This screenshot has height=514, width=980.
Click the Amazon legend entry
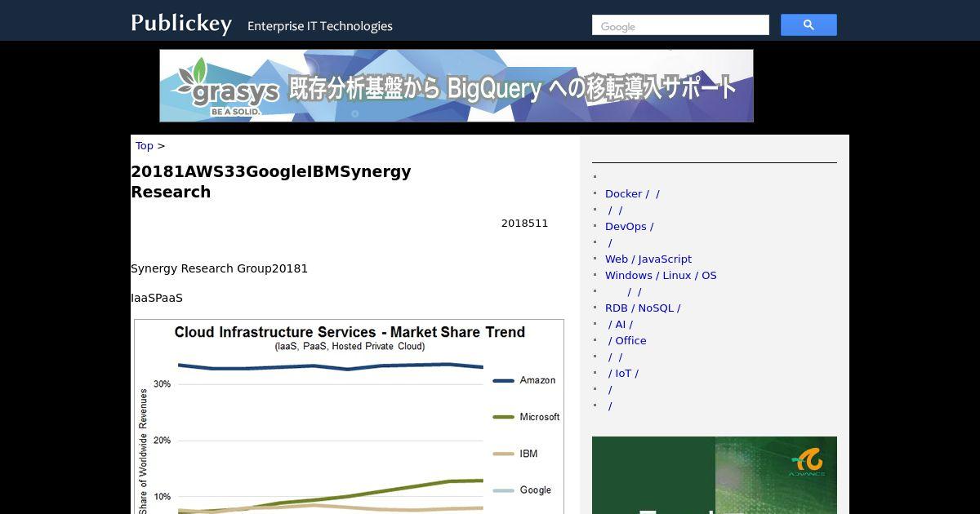tap(524, 380)
